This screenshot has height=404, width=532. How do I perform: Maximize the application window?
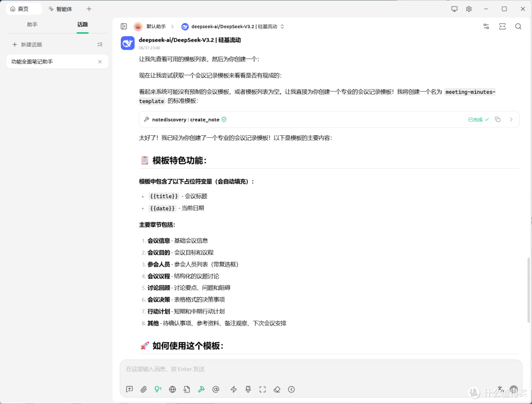504,9
